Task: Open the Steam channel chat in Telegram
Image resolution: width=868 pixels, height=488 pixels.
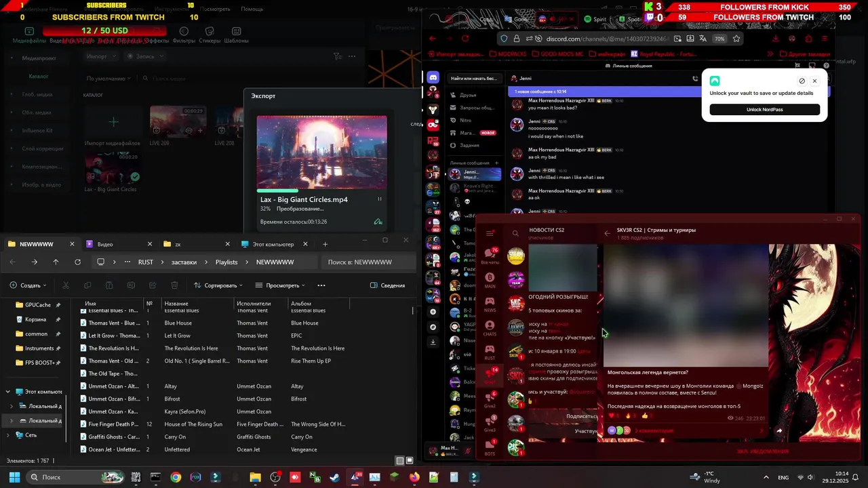Action: tap(517, 255)
